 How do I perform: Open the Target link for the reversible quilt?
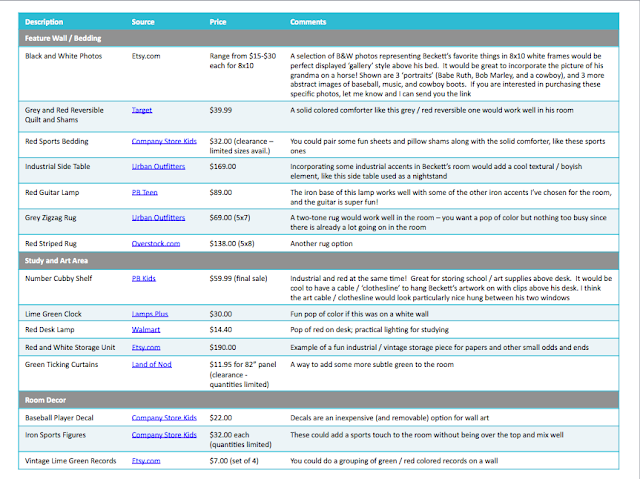click(142, 110)
